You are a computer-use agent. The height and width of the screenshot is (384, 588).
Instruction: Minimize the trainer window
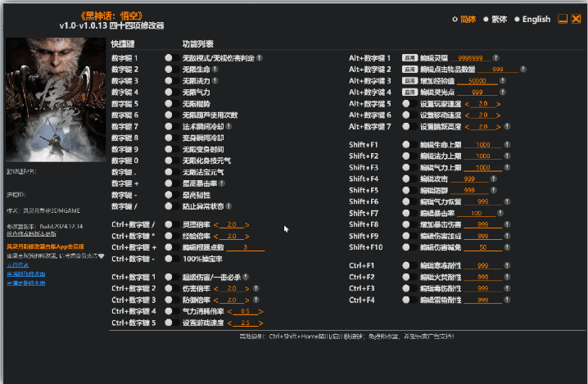click(563, 19)
